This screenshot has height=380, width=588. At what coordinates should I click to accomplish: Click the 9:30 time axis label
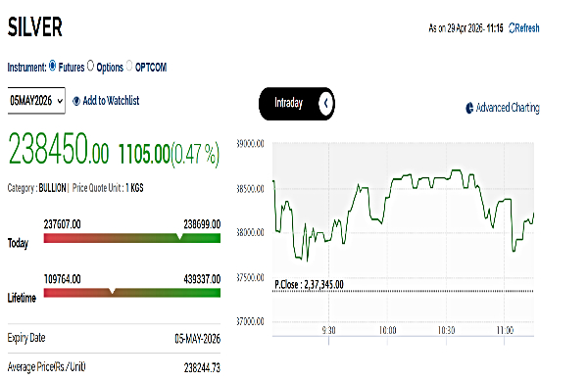tap(329, 330)
